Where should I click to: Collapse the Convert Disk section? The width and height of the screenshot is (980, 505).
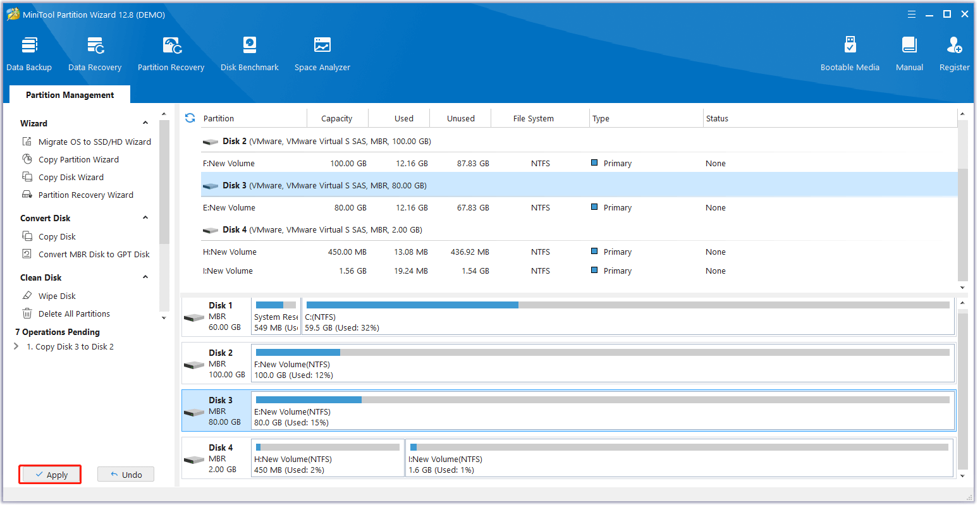pyautogui.click(x=145, y=218)
